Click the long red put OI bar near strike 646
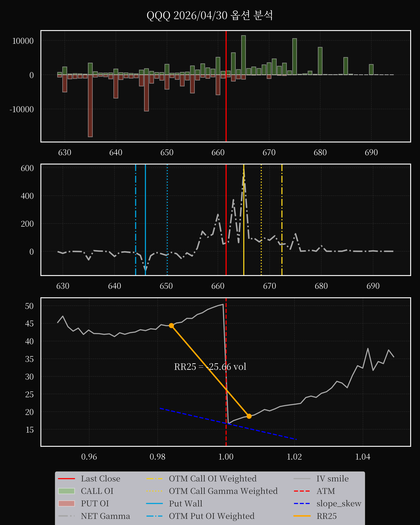Viewport: 420px width, 525px height. (146, 93)
